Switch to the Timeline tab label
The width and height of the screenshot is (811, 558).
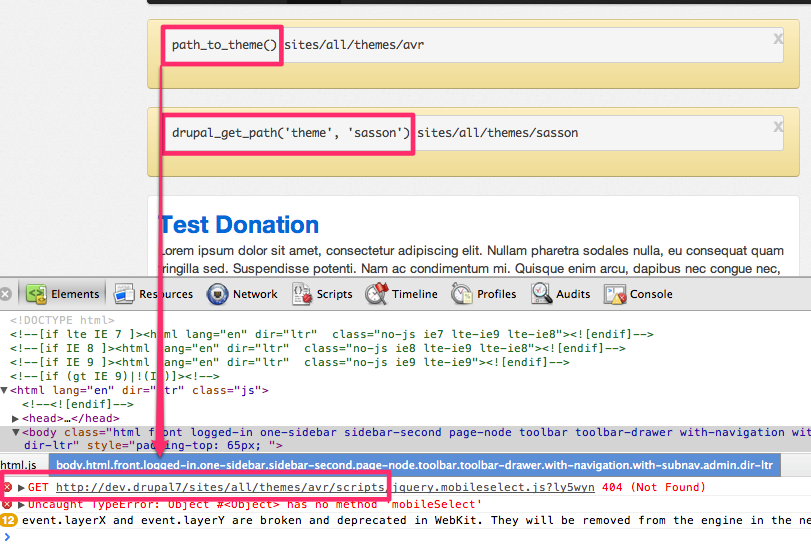(415, 294)
